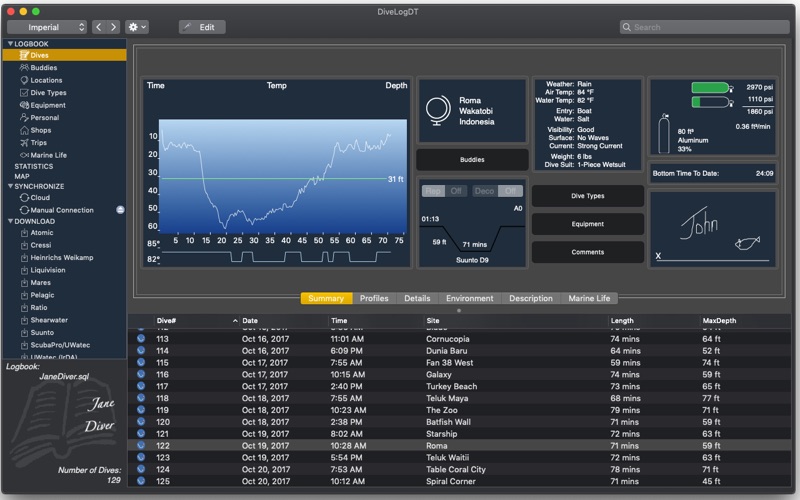Viewport: 800px width, 500px height.
Task: Toggle the Off switch next to Deco
Action: 510,191
